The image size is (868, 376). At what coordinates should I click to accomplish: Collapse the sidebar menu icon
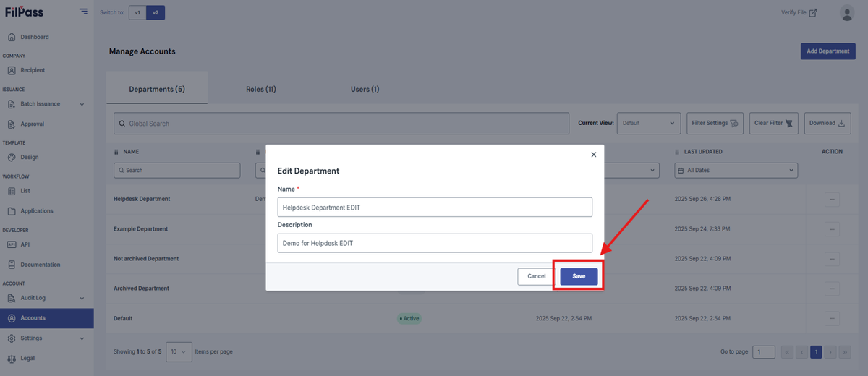(x=84, y=12)
